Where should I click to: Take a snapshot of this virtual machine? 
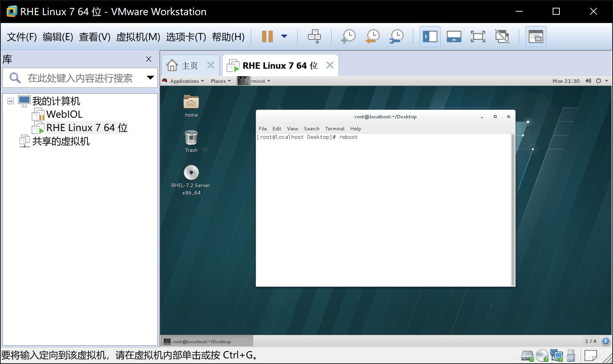coord(348,36)
